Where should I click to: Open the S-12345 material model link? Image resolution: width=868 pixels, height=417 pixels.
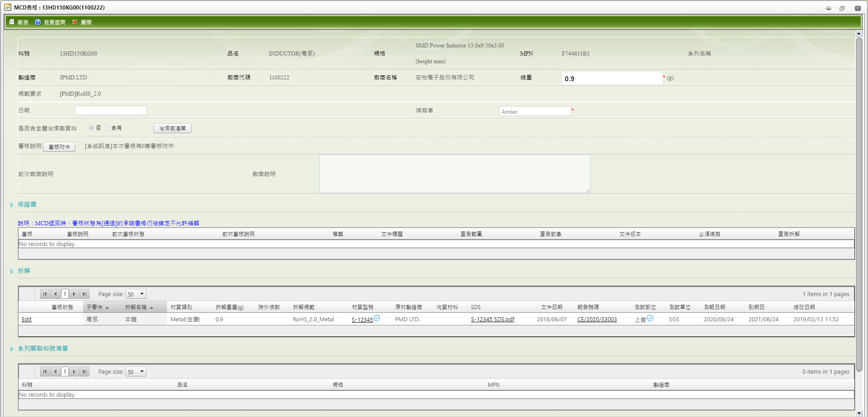pos(362,320)
